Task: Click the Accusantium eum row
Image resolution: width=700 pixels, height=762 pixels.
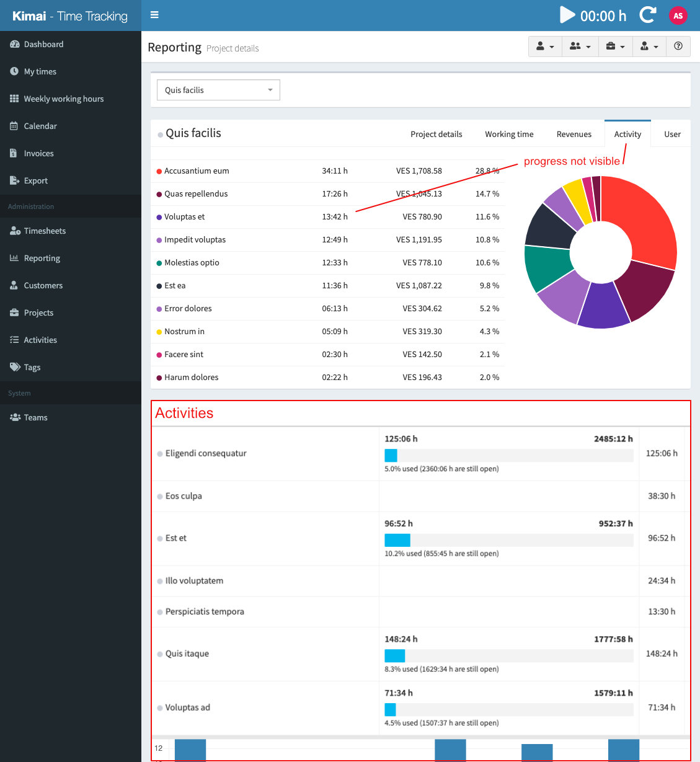Action: click(x=328, y=171)
